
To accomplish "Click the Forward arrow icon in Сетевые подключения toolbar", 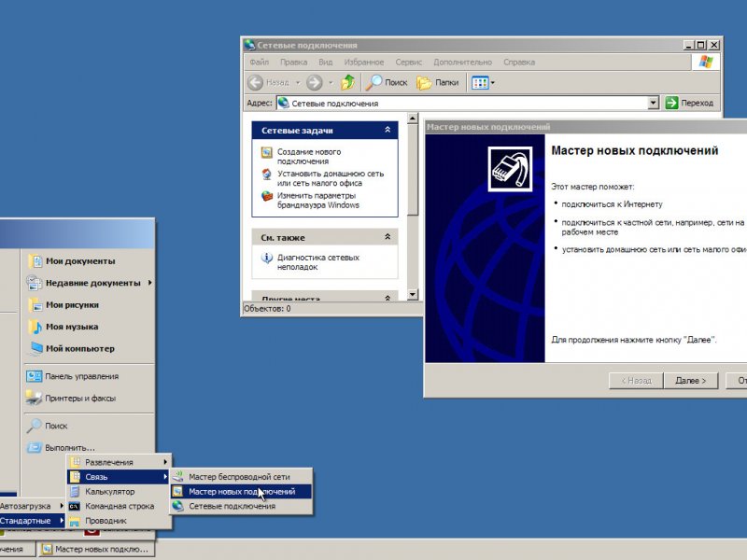I will 315,82.
